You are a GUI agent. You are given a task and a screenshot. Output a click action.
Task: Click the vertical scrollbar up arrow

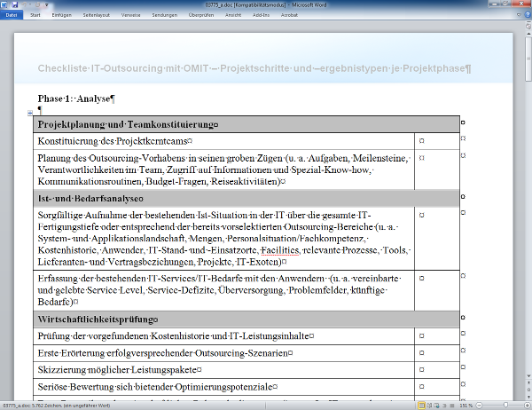click(527, 33)
